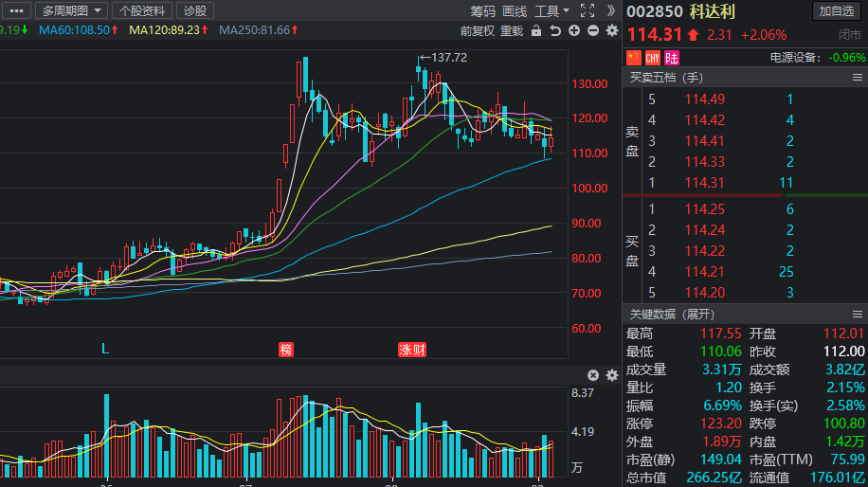Click 重载 to reload chart data
Screen dimensions: 868x487
512,31
